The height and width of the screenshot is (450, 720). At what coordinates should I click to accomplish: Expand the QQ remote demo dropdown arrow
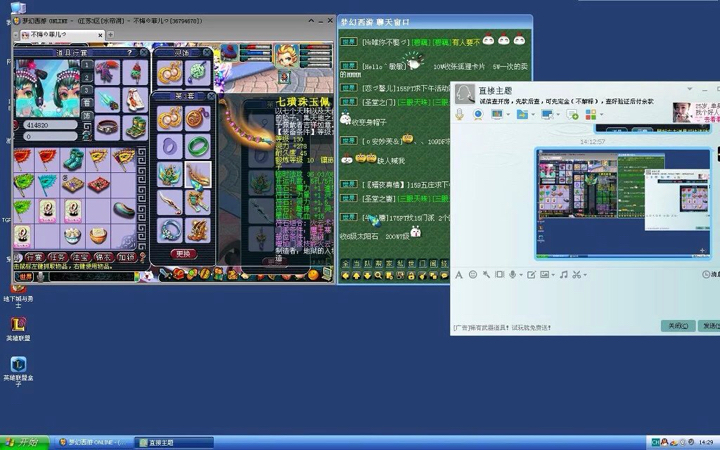coord(508,115)
